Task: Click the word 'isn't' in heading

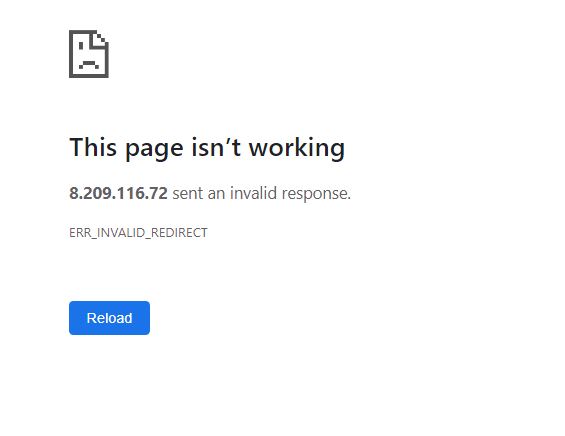Action: (216, 147)
